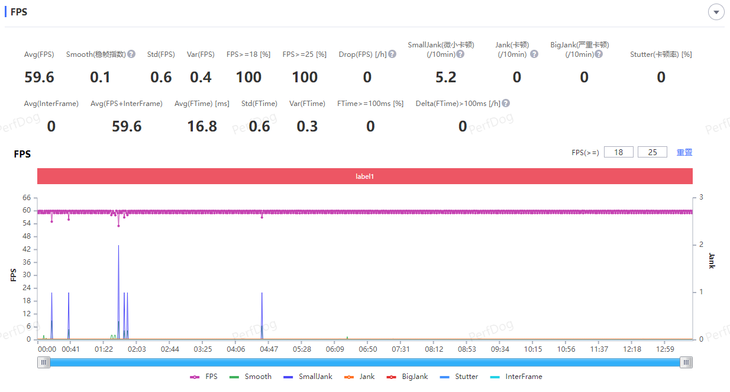Click the 12:59 tick on time axis
The height and width of the screenshot is (392, 730).
[x=665, y=349]
